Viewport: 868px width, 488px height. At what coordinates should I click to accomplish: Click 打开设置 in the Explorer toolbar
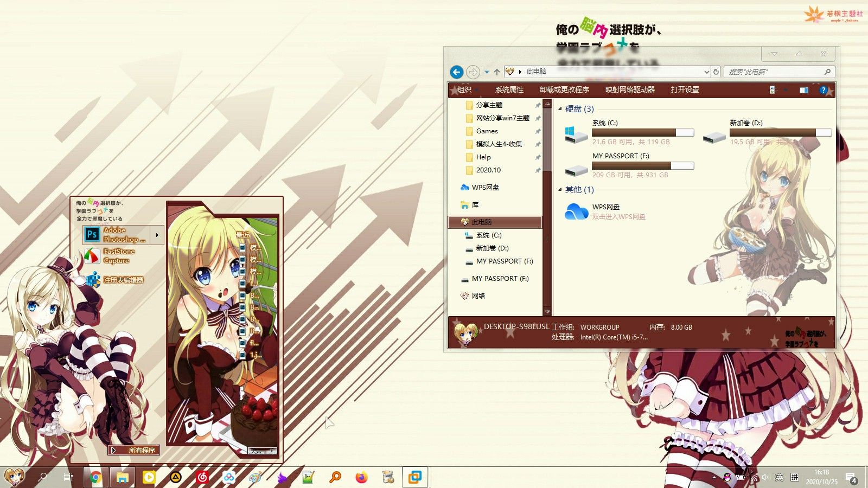click(685, 90)
